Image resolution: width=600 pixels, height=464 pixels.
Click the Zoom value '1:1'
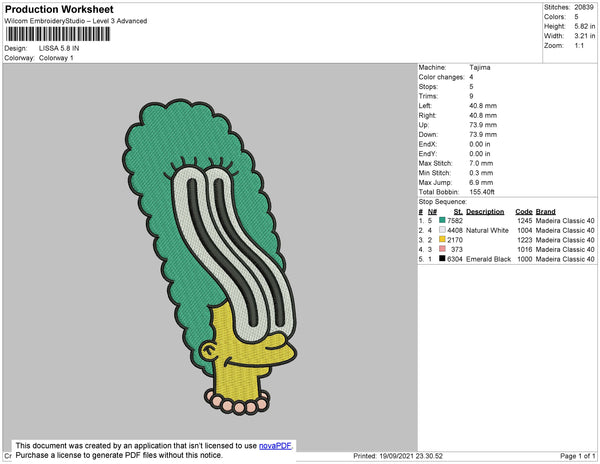tap(579, 46)
